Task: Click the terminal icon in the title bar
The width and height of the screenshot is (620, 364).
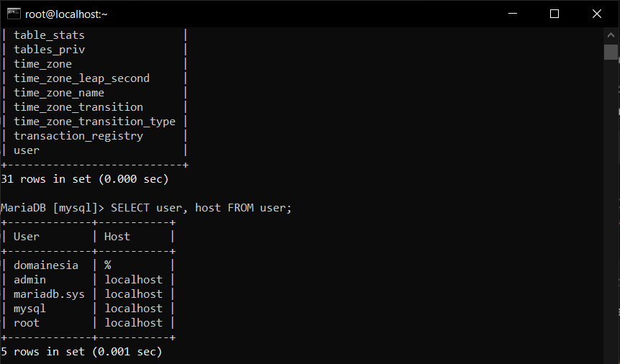Action: (12, 14)
